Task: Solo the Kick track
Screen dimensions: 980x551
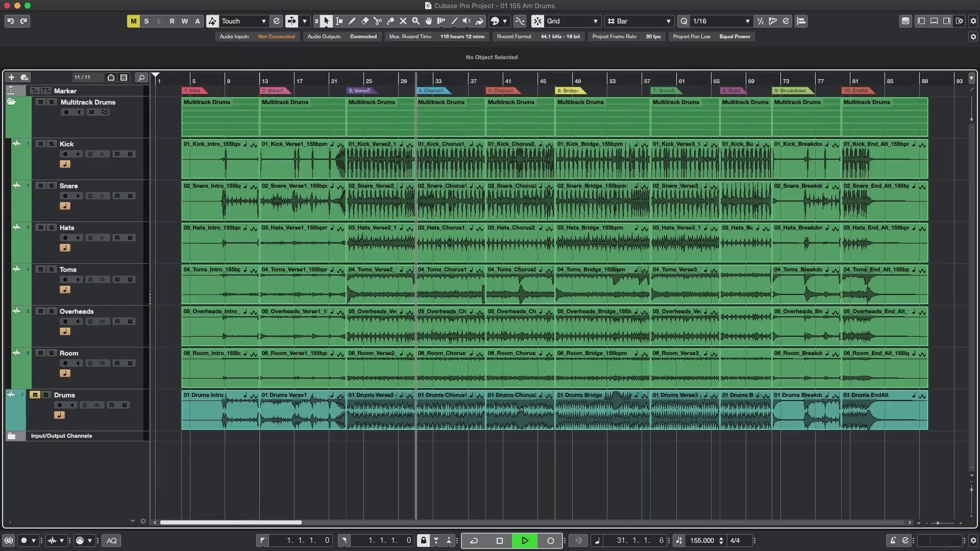Action: pyautogui.click(x=51, y=144)
